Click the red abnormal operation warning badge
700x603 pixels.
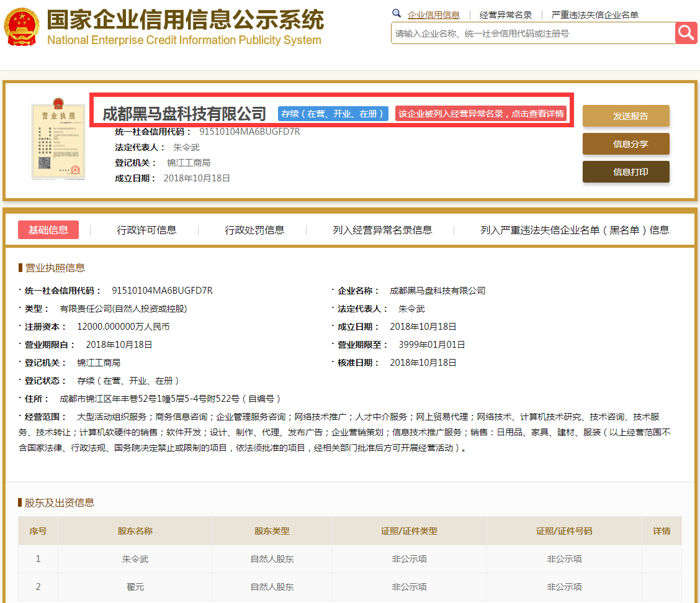coord(481,114)
